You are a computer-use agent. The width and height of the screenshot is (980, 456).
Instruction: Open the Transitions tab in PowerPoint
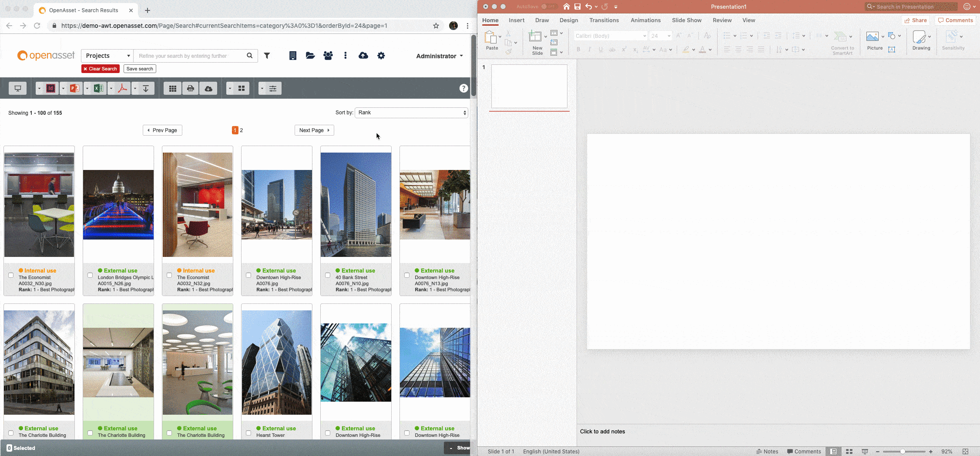pos(604,20)
